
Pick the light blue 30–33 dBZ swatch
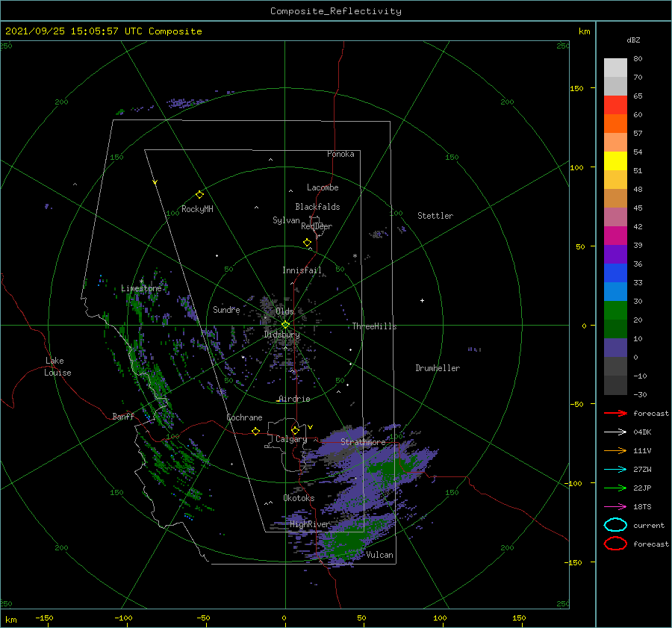615,291
